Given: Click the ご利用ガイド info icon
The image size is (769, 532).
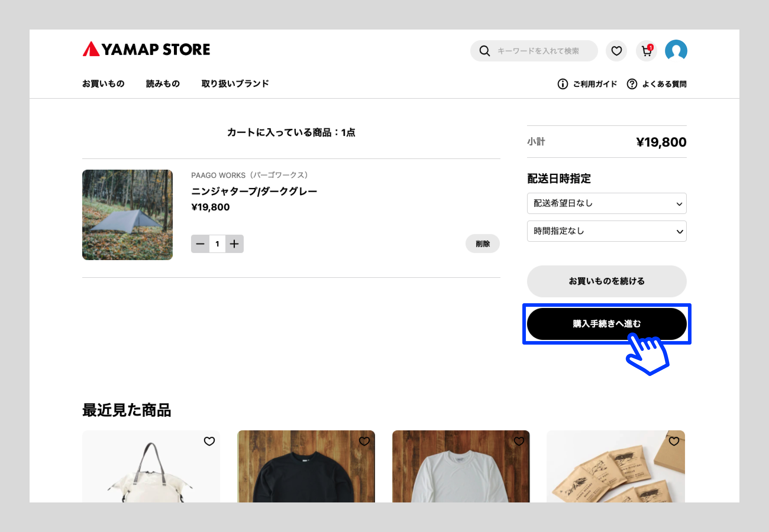Looking at the screenshot, I should pos(563,84).
